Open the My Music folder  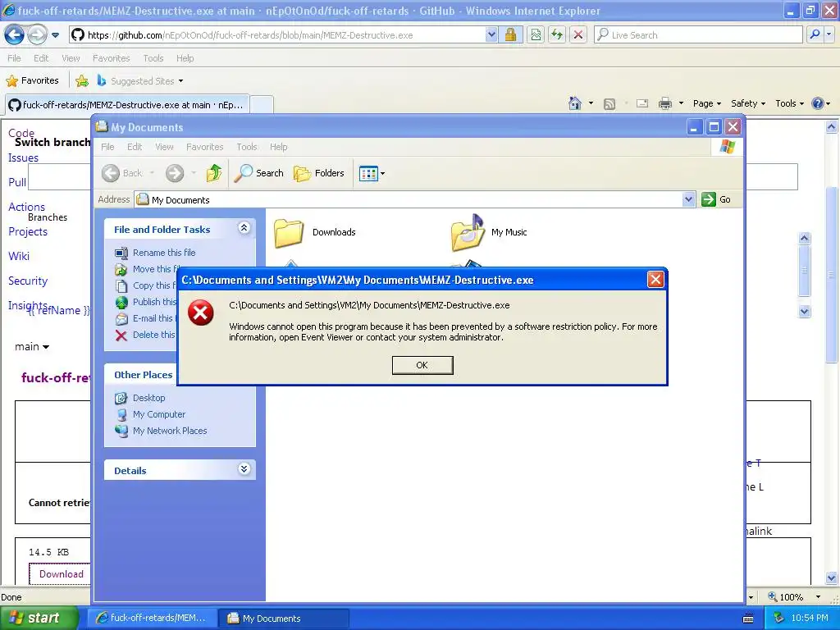(x=489, y=232)
